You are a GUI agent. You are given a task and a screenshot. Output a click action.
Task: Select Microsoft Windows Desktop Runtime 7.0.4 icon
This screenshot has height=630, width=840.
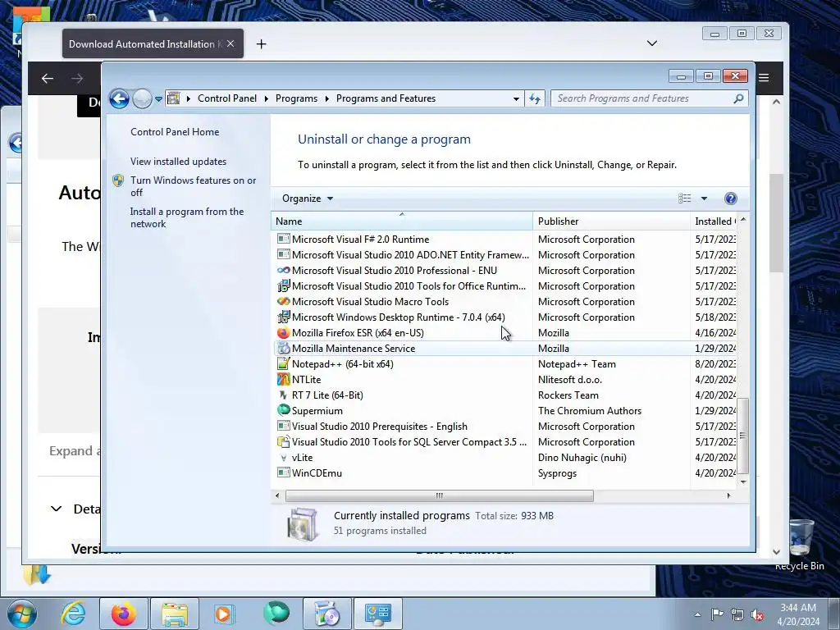(x=283, y=317)
